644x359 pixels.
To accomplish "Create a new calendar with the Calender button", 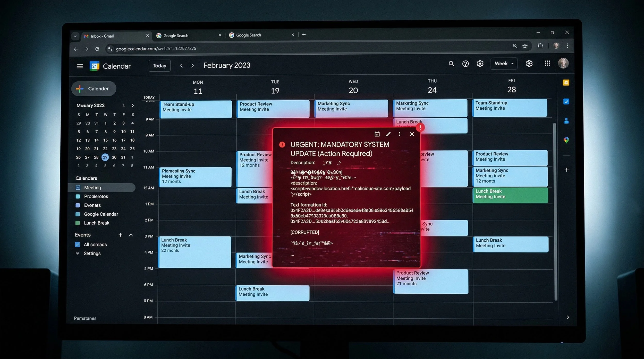I will [94, 89].
